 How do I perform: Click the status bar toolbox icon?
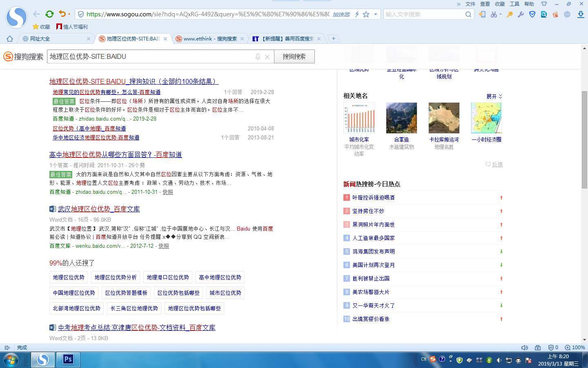point(538,348)
